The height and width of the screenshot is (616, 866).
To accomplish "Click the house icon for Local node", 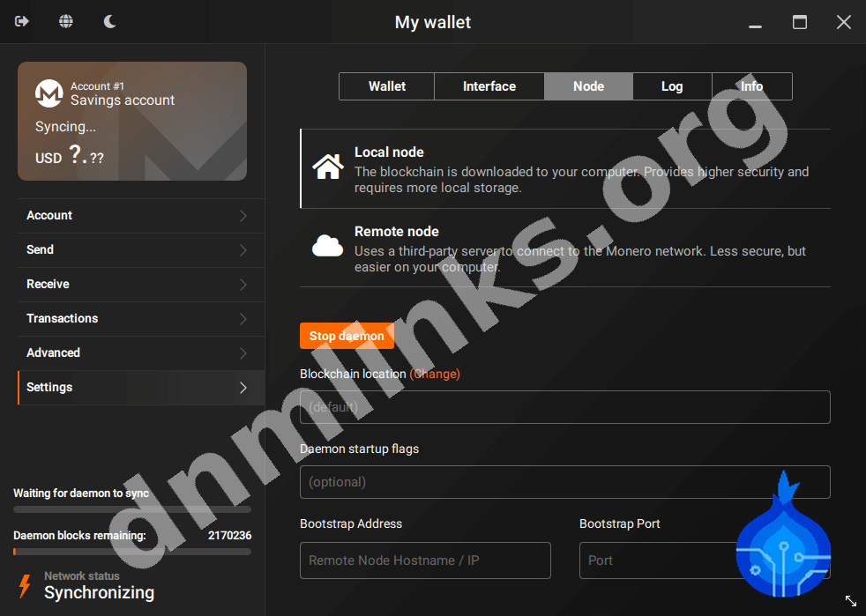I will 328,167.
